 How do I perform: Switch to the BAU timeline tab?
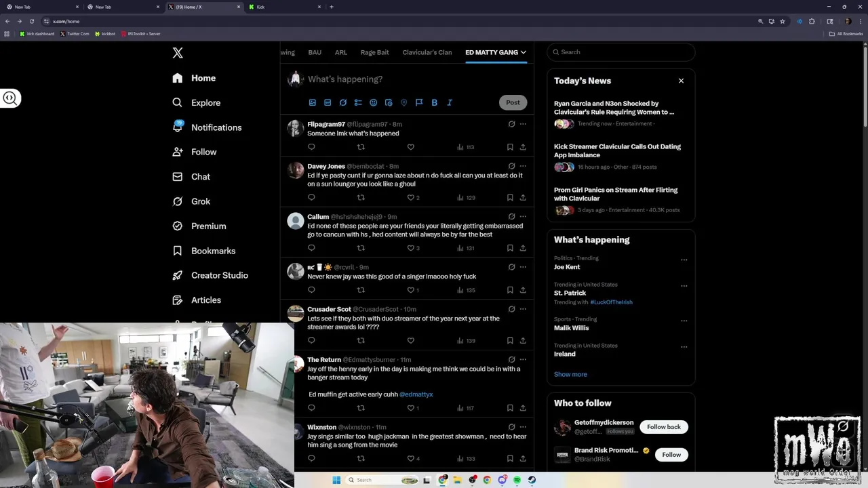[x=315, y=52]
